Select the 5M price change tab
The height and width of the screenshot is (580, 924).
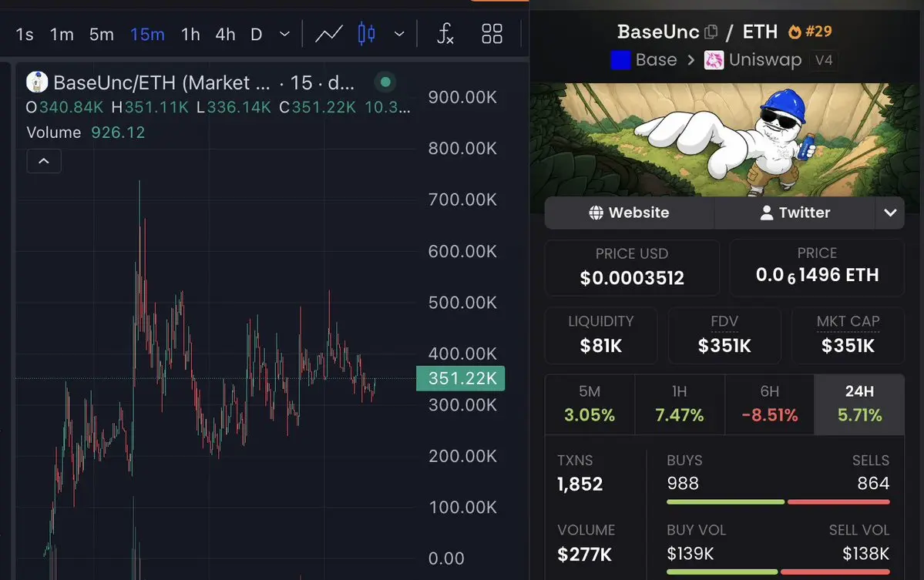[x=590, y=404]
